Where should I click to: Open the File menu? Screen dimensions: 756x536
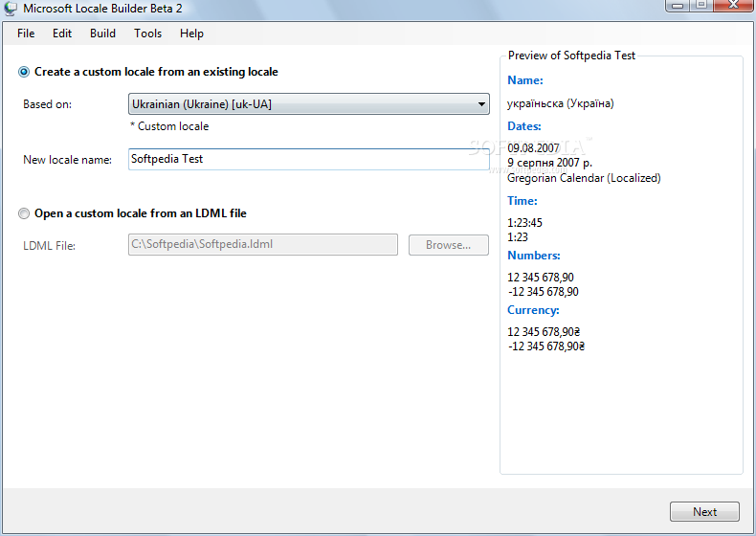pyautogui.click(x=26, y=33)
